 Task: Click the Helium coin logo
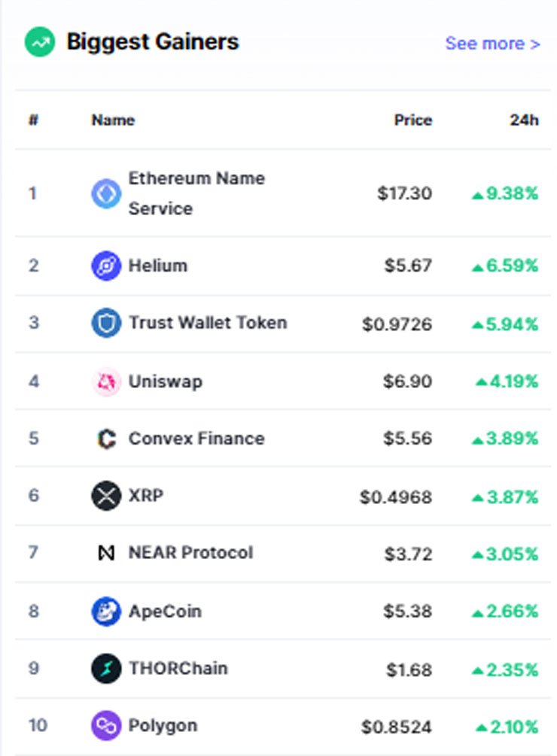tap(106, 266)
